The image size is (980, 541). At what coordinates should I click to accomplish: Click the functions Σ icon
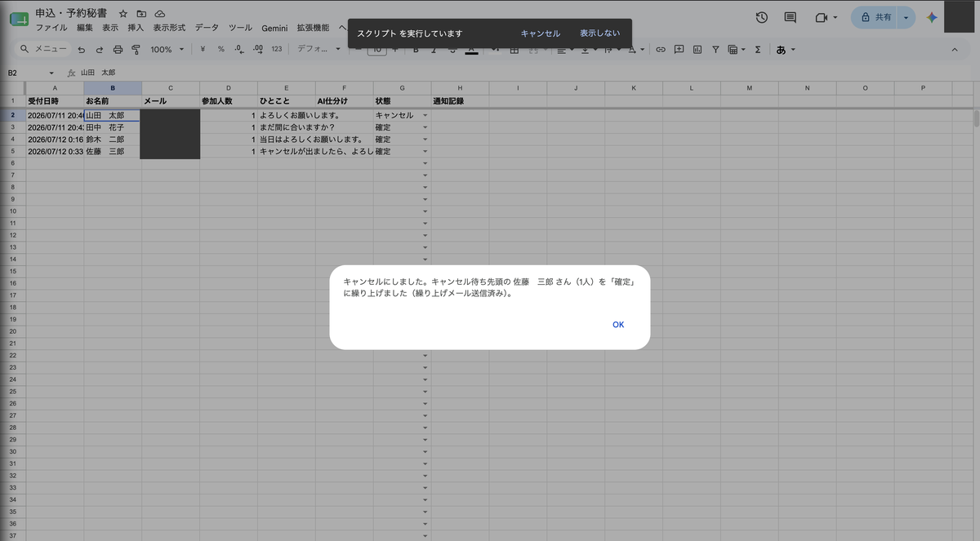pyautogui.click(x=758, y=50)
